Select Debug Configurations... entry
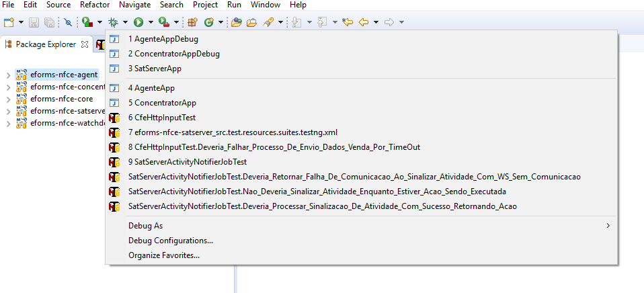 [x=171, y=241]
